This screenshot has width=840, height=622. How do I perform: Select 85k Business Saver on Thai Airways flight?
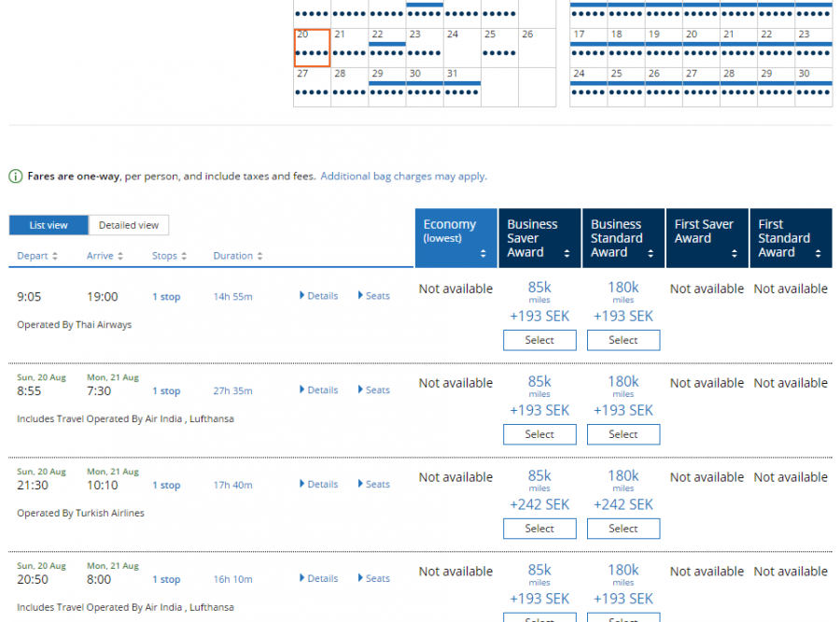pos(539,341)
